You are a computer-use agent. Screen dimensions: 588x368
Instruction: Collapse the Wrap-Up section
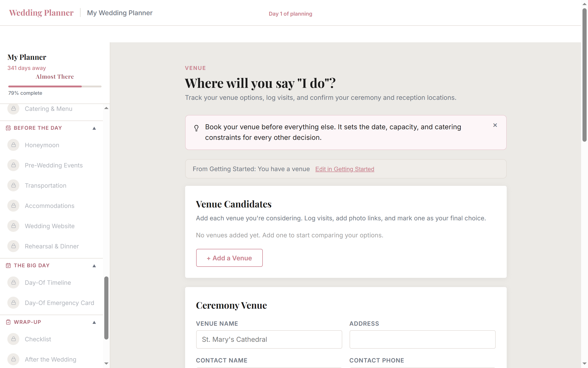(94, 322)
